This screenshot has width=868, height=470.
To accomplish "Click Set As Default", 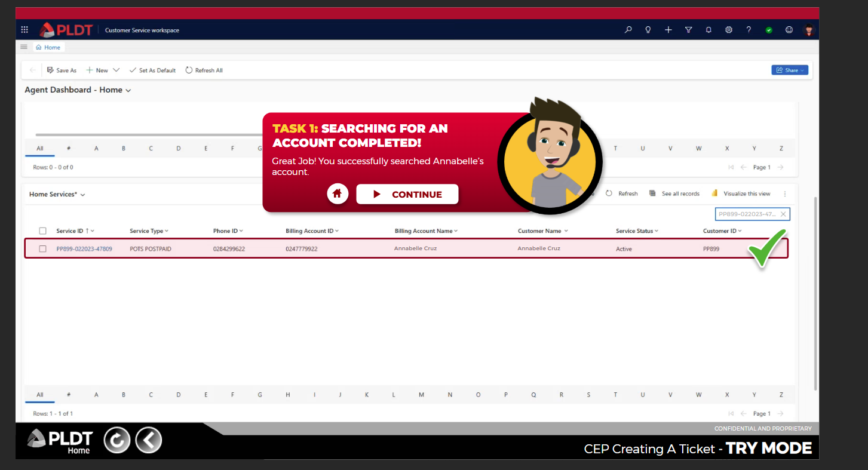I will pyautogui.click(x=153, y=70).
